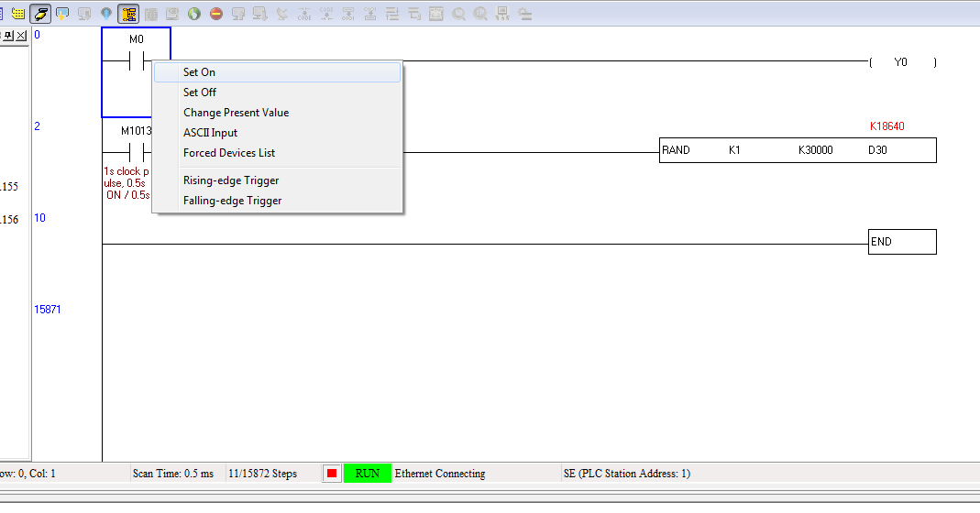Click the red square status bar icon
This screenshot has height=513, width=980.
[x=332, y=474]
